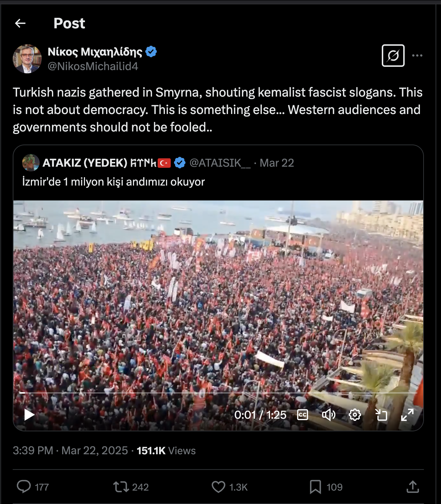Open Νίκος Μιχαηλίδης profile picture
This screenshot has width=441, height=504.
(27, 59)
